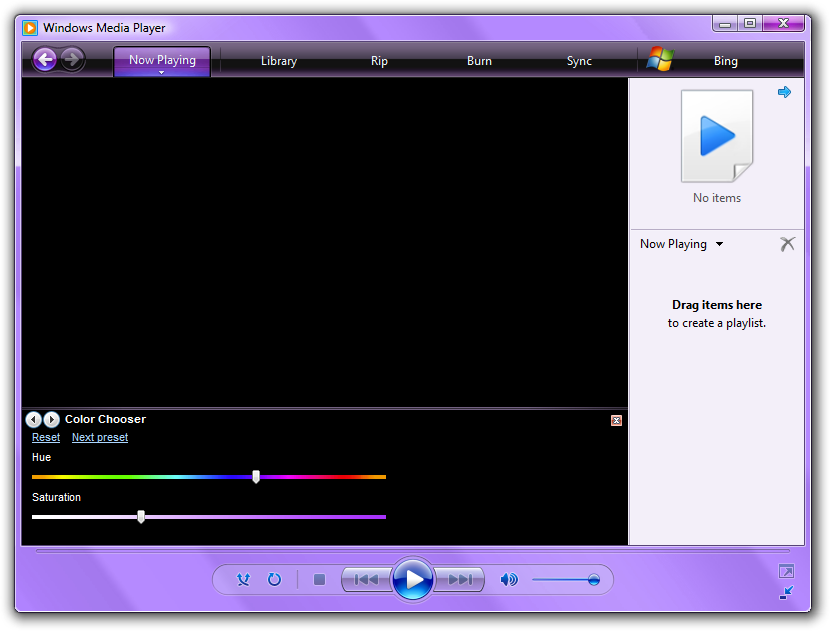Turn repeat on

pos(274,579)
